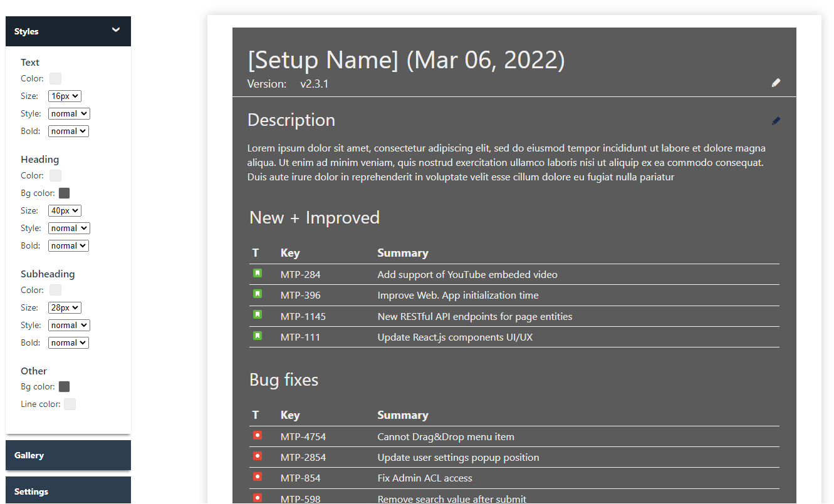The height and width of the screenshot is (504, 834).
Task: Edit the setup name using the pencil icon
Action: pos(776,83)
